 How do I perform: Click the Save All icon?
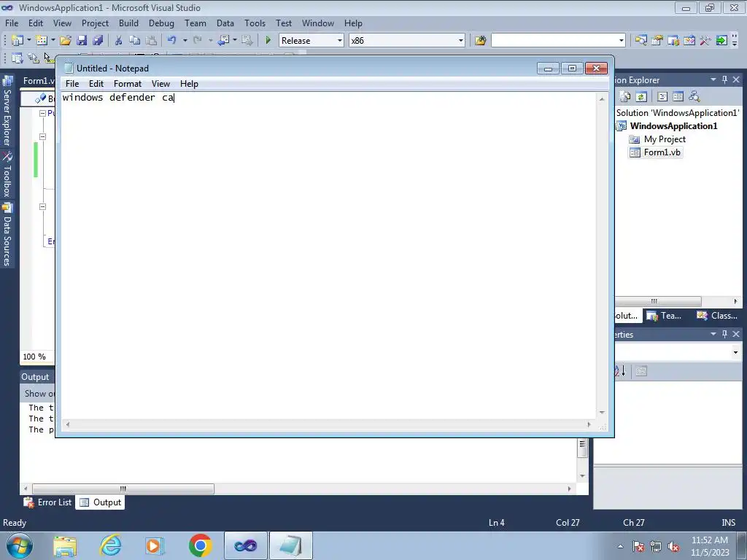(98, 41)
